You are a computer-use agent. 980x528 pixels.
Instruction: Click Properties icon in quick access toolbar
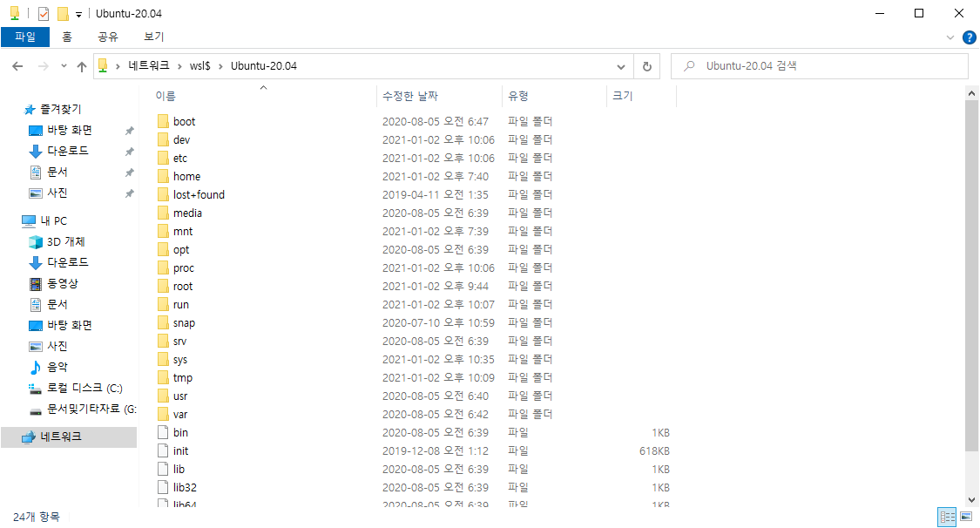click(x=44, y=13)
